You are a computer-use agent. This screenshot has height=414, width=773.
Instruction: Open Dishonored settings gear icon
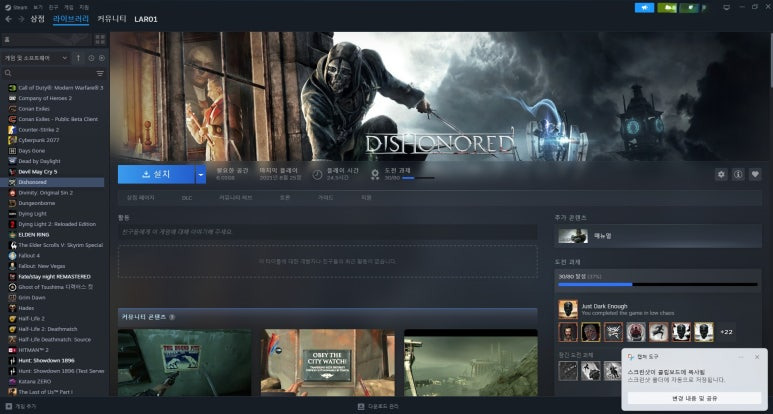click(721, 174)
